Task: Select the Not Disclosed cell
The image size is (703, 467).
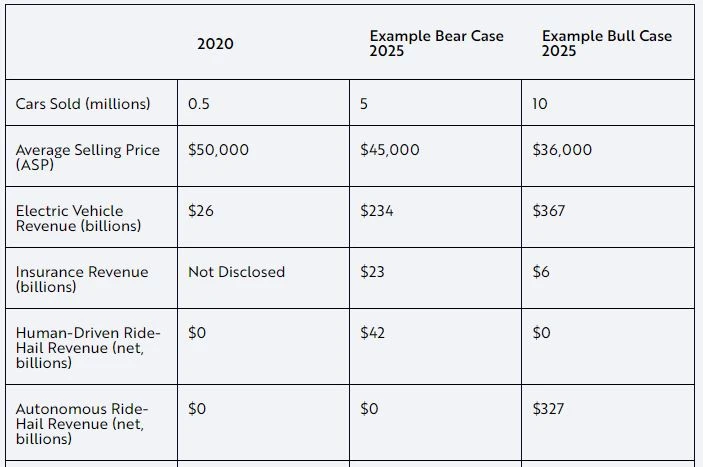Action: pyautogui.click(x=236, y=272)
